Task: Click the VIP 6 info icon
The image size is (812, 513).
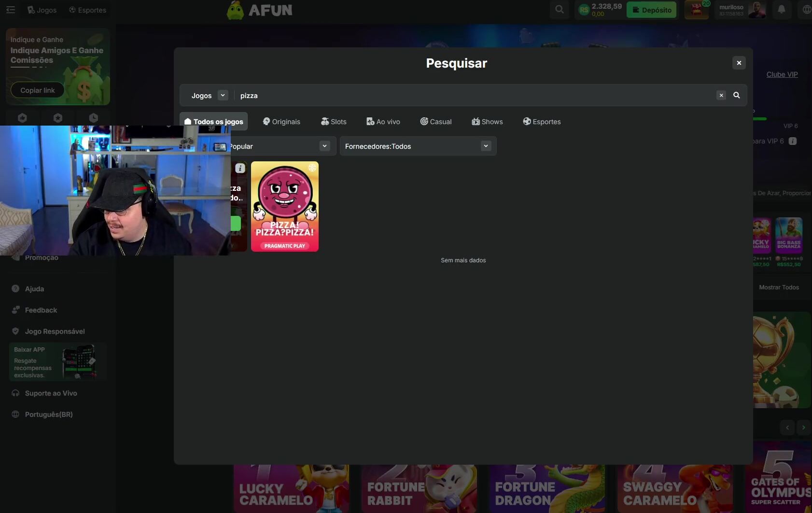Action: point(793,141)
